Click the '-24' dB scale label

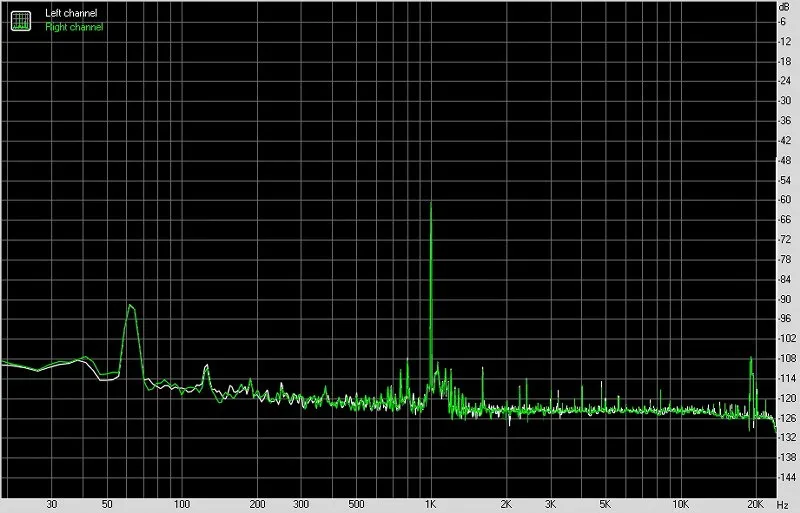coord(784,81)
